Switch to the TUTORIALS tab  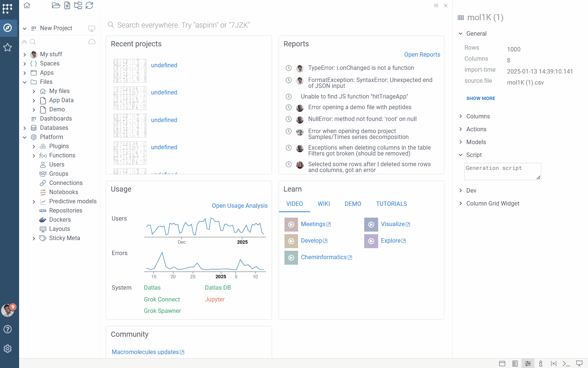click(x=391, y=204)
